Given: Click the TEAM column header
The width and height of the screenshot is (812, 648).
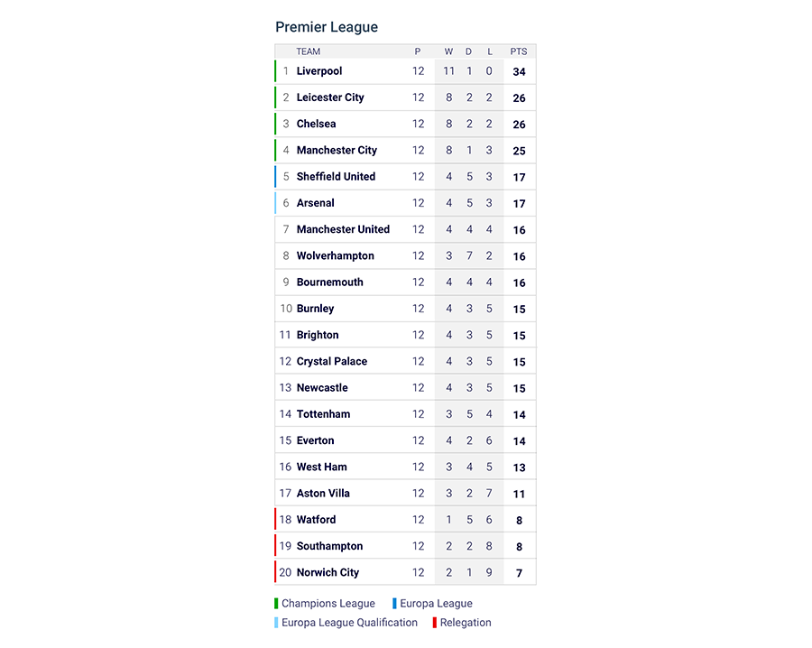Looking at the screenshot, I should pyautogui.click(x=308, y=51).
